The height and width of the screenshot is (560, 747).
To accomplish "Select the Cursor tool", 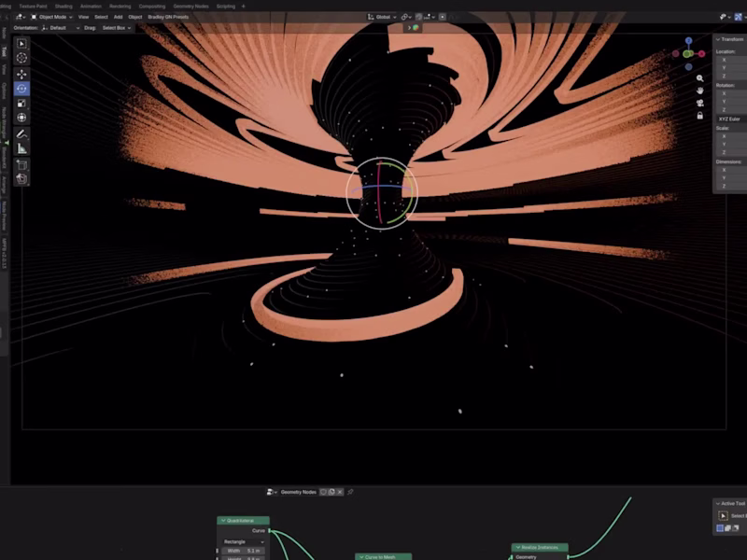I will point(21,58).
